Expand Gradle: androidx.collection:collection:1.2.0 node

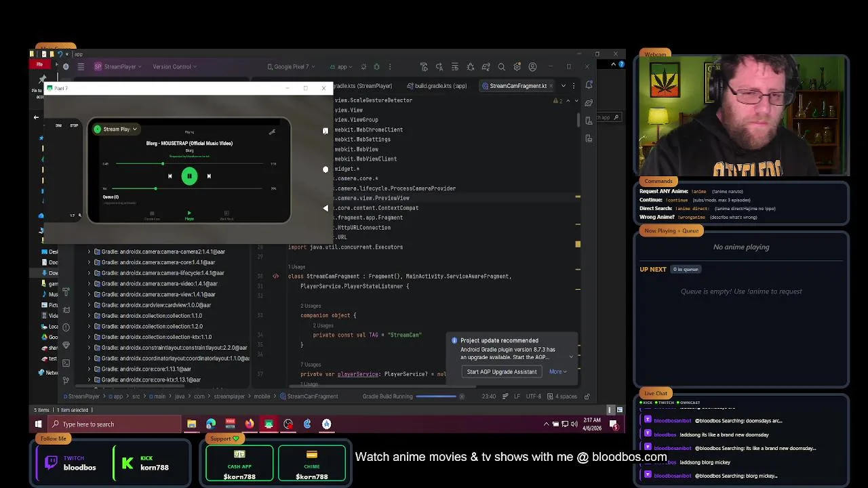(89, 326)
